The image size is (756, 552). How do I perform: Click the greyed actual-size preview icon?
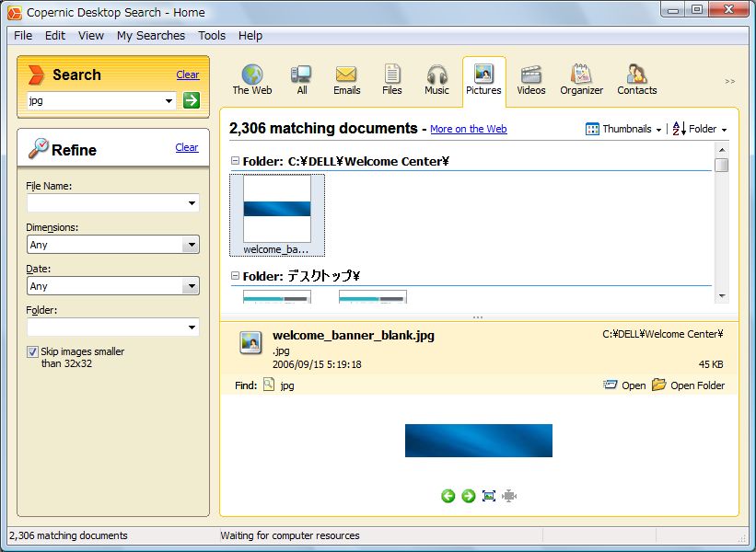(508, 496)
